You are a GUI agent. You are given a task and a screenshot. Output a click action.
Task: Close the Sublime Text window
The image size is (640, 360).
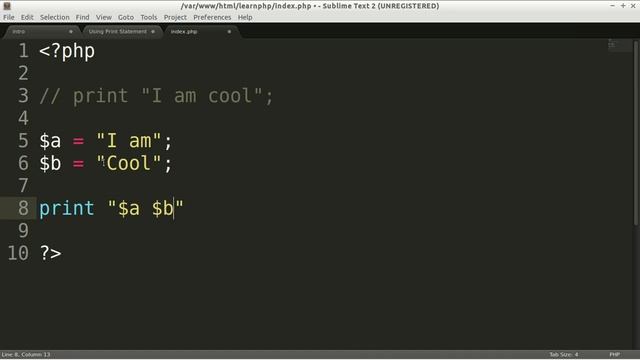coord(633,6)
